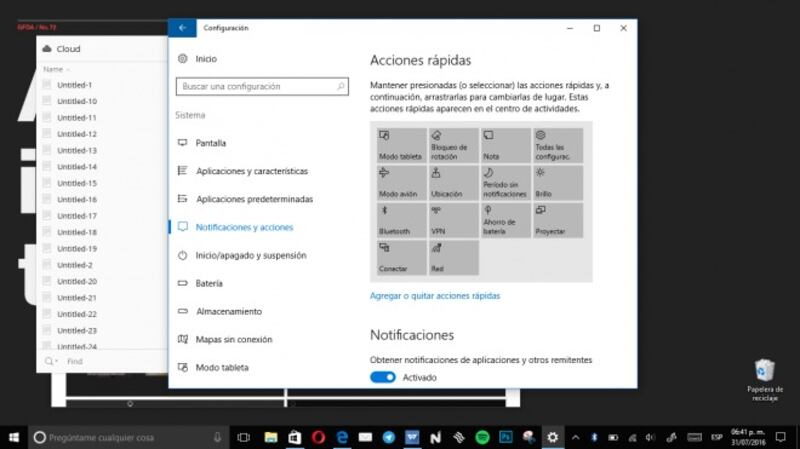The height and width of the screenshot is (449, 800).
Task: Turn off the notifications Activado switch
Action: (383, 377)
